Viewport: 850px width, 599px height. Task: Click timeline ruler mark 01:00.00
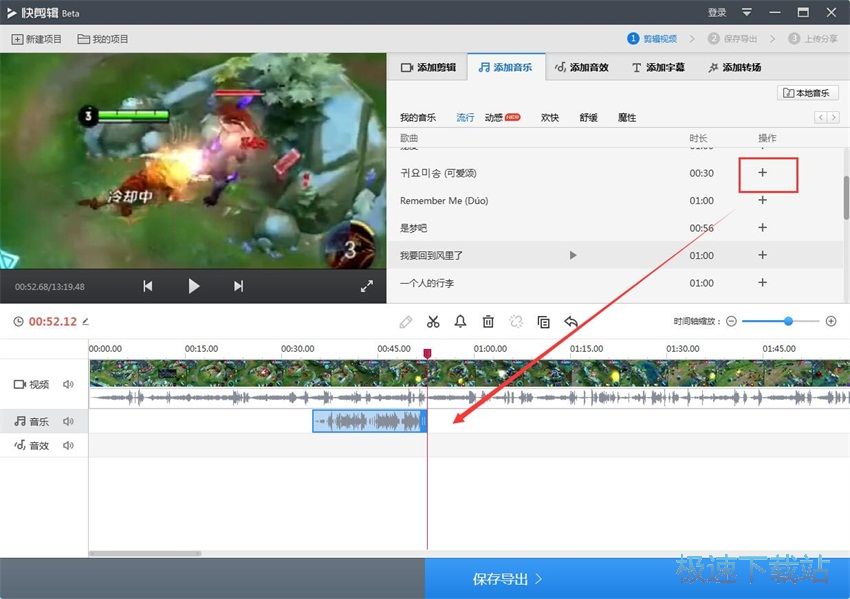[x=490, y=349]
